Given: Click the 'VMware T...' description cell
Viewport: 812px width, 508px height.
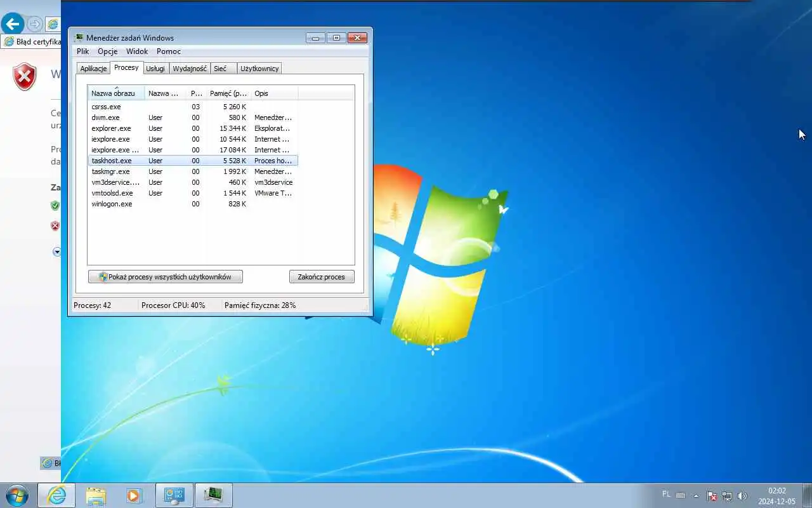Looking at the screenshot, I should [273, 193].
